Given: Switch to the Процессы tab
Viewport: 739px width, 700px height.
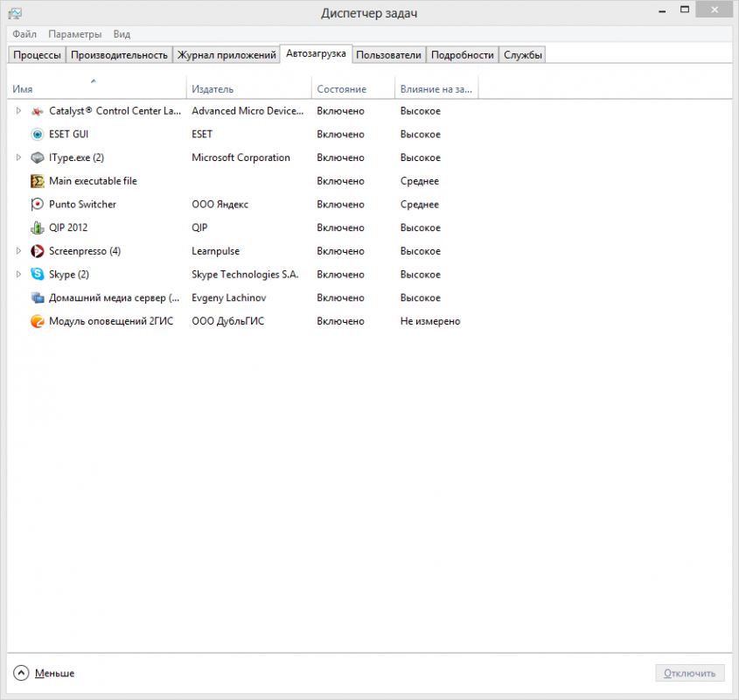Looking at the screenshot, I should click(x=38, y=55).
